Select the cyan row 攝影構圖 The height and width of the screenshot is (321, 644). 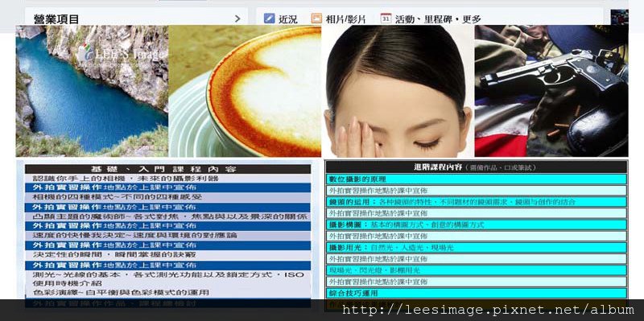[x=477, y=225]
